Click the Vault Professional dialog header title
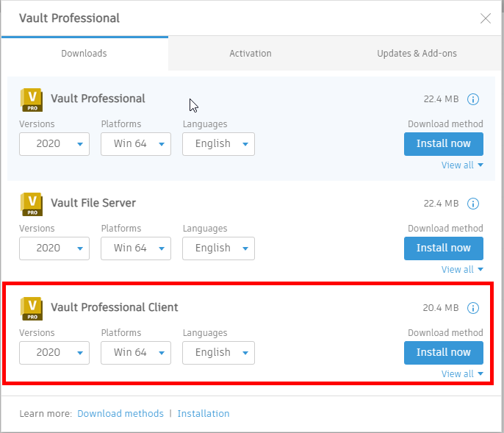The width and height of the screenshot is (504, 433). click(x=69, y=18)
